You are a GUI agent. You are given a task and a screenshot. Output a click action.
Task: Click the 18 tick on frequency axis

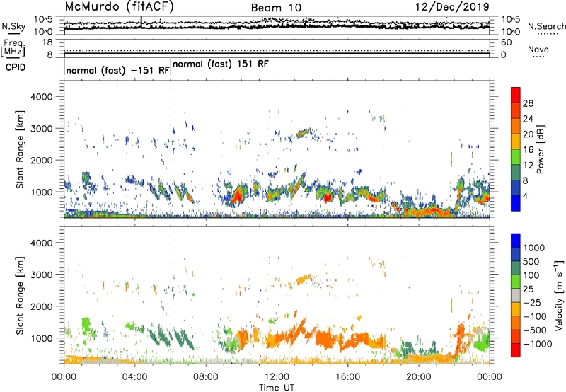click(47, 42)
